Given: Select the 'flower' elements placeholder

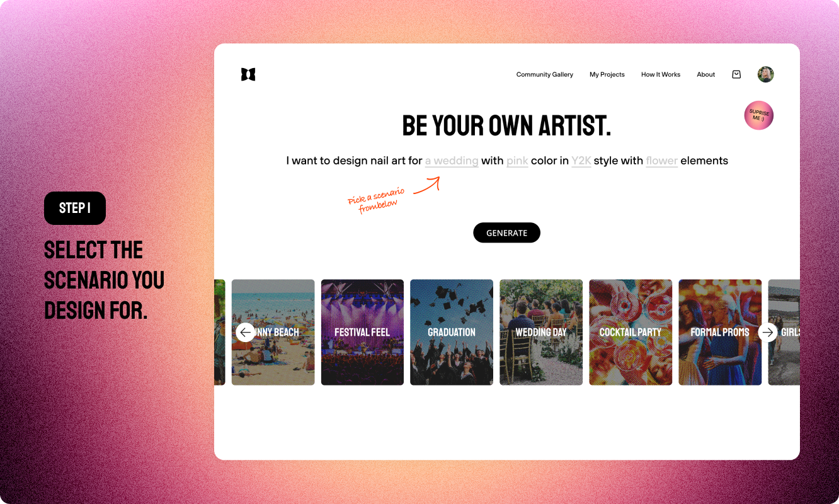Looking at the screenshot, I should pos(661,161).
